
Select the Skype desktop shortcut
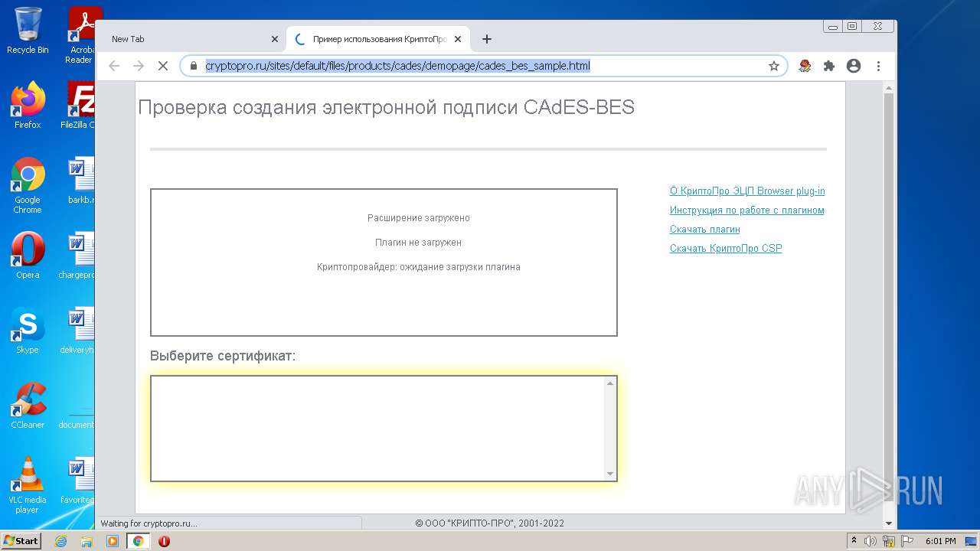[x=28, y=330]
